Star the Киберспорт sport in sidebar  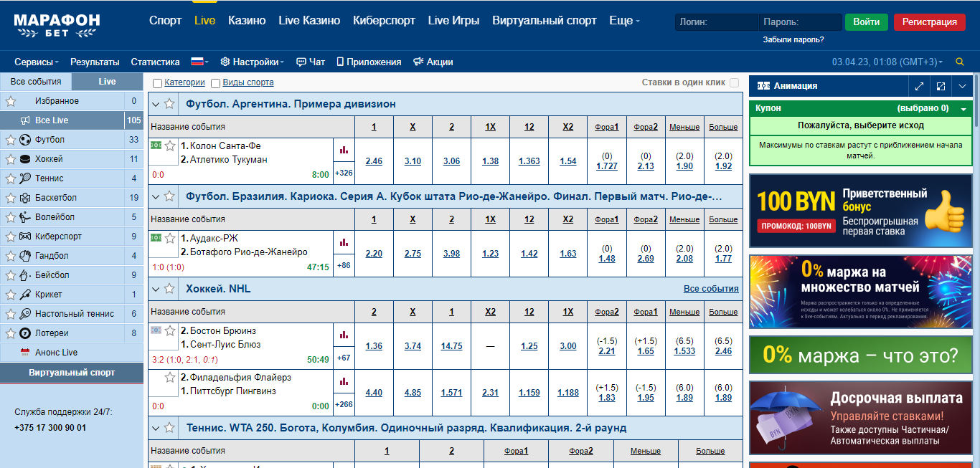coord(11,237)
